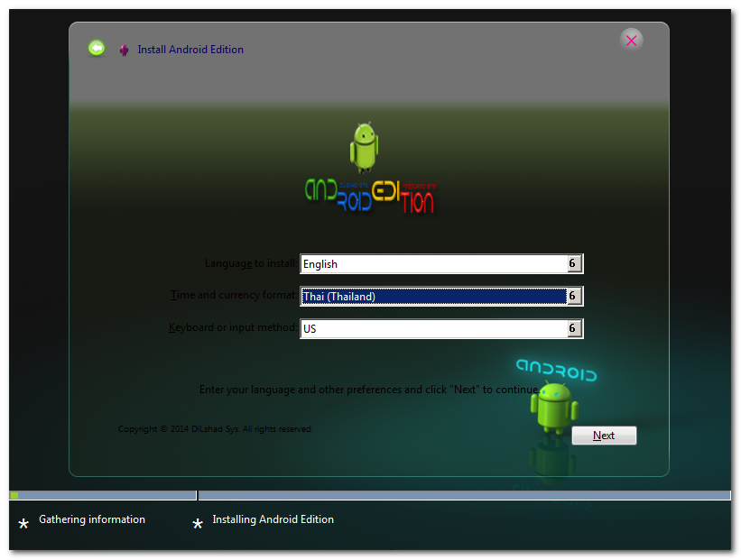Click the small Android icon beside the title
741x560 pixels.
pos(124,50)
